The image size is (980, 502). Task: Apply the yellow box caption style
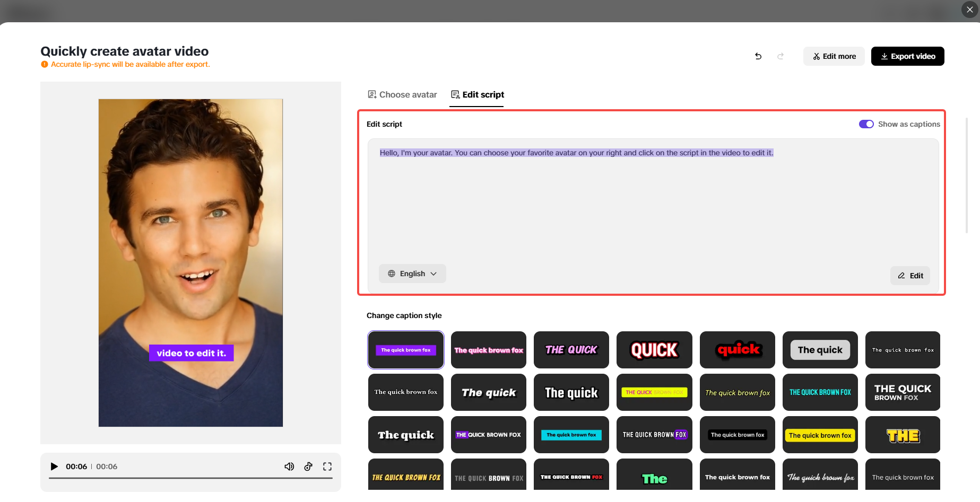coord(820,435)
